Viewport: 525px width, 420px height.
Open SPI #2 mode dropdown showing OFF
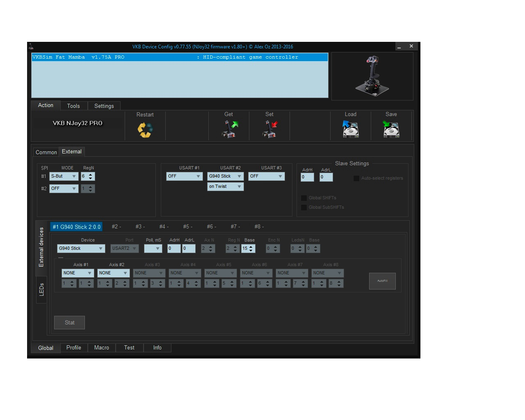coord(64,189)
